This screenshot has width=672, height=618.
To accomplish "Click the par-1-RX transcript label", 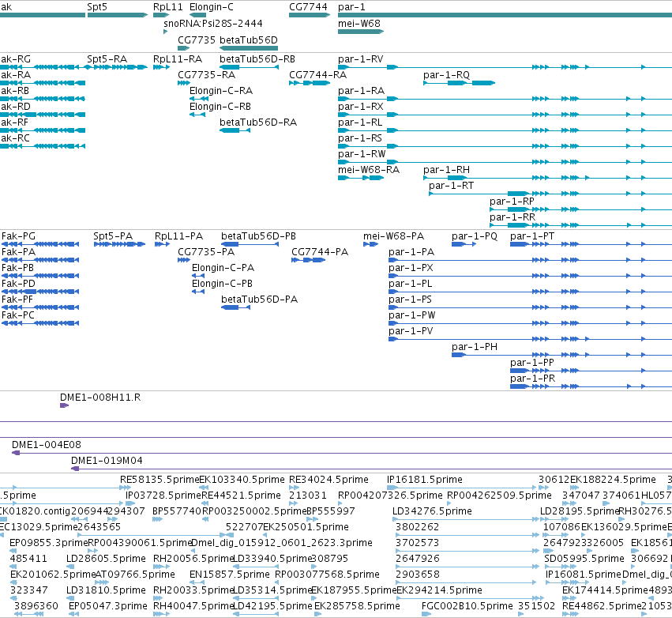I will pos(360,107).
